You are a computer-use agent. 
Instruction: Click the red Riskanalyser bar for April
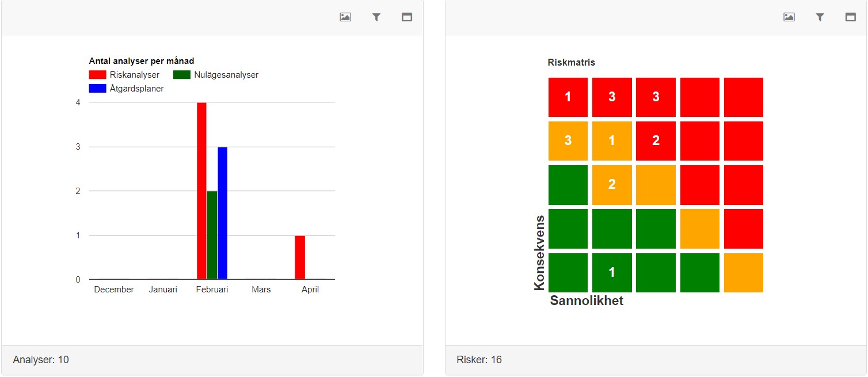300,257
